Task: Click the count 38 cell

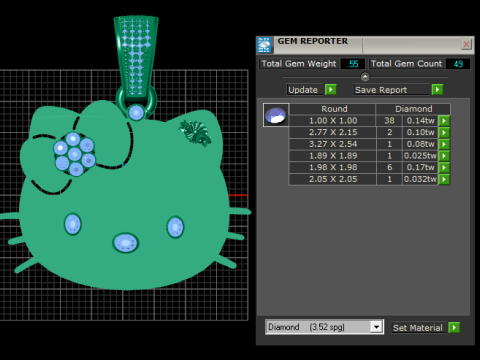Action: 389,121
